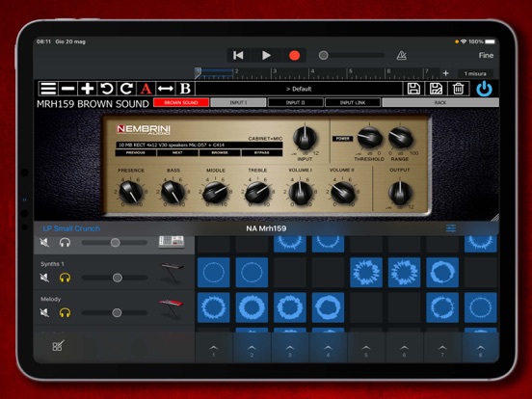This screenshot has width=532, height=399.
Task: Select preset slot A
Action: tap(146, 89)
